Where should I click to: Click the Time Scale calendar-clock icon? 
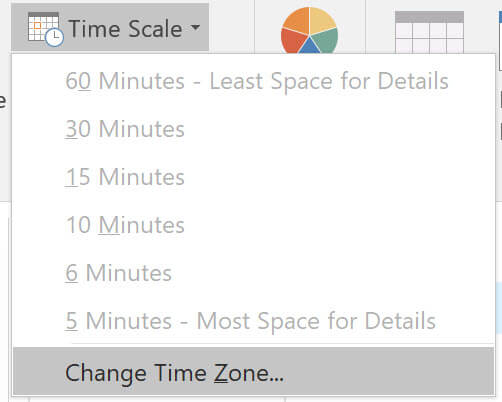point(45,29)
